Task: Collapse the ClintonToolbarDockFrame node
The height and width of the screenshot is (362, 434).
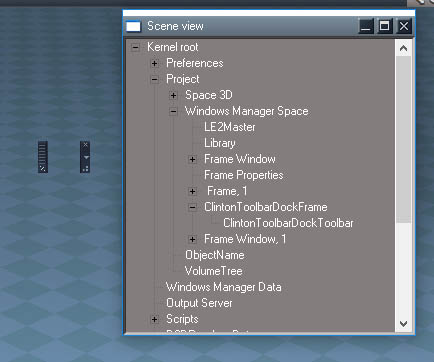Action: [192, 207]
